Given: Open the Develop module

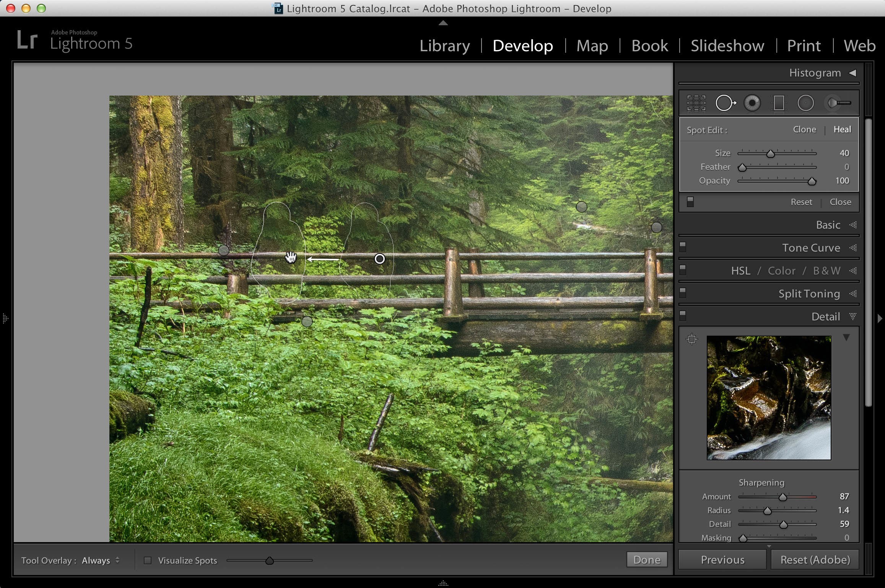Looking at the screenshot, I should click(x=523, y=46).
